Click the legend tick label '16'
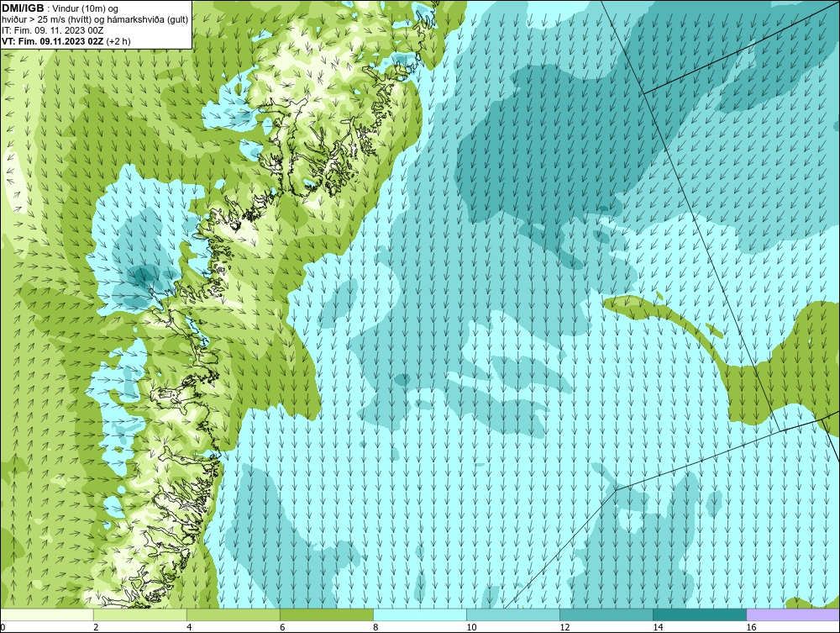This screenshot has width=840, height=633. click(x=751, y=627)
